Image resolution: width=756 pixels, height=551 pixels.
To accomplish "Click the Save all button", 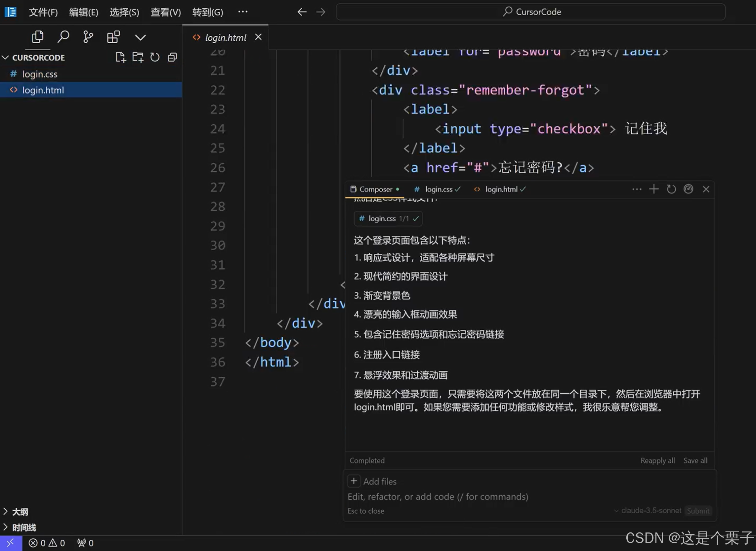I will point(695,461).
